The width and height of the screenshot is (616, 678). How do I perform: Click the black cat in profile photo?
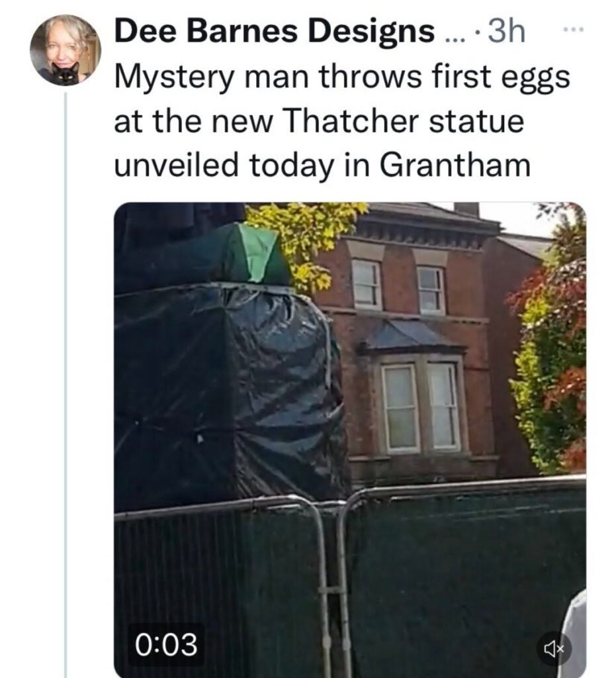pos(66,73)
